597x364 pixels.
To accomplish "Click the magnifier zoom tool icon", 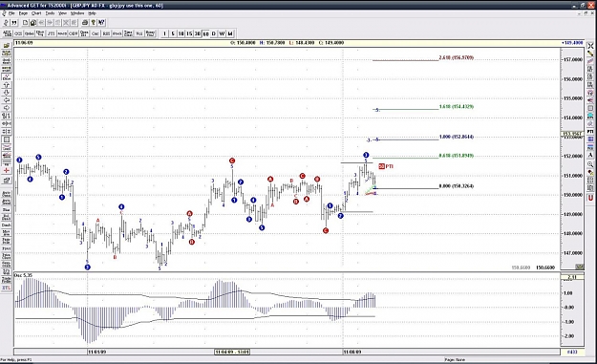I will tap(590, 164).
